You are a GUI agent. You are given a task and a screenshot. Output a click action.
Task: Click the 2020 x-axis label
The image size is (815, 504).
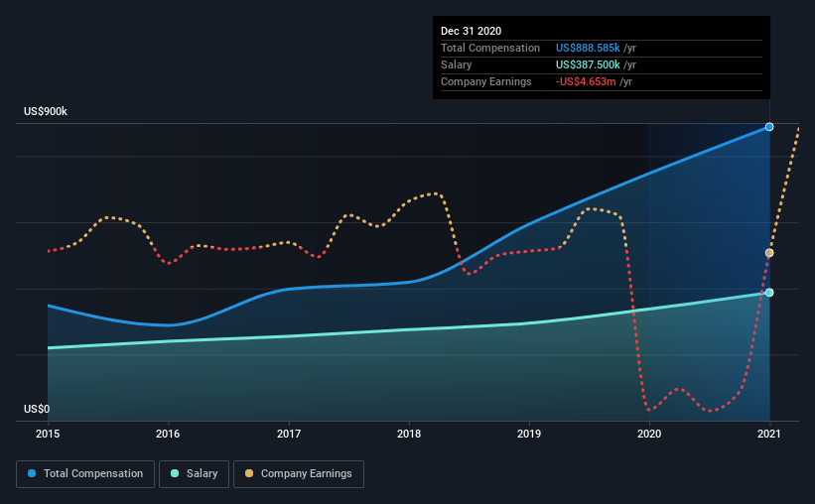point(649,434)
